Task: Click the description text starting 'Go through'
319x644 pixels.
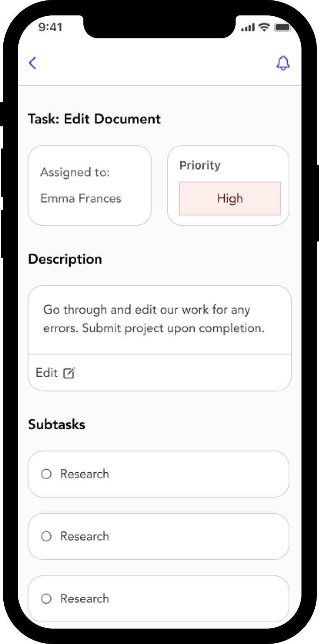Action: pyautogui.click(x=153, y=319)
